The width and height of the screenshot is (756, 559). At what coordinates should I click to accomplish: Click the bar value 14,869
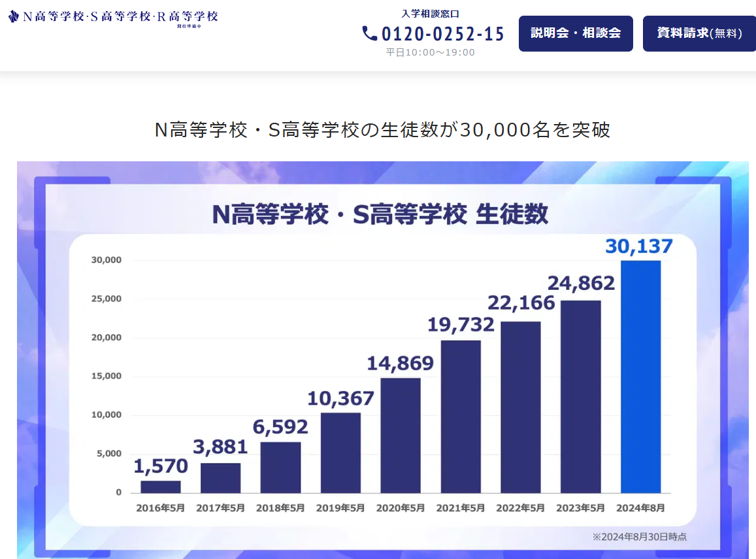400,363
